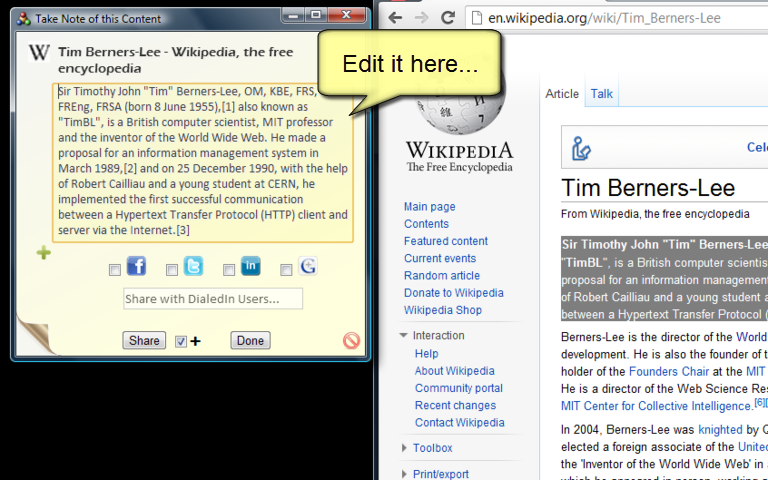The height and width of the screenshot is (480, 768).
Task: Click the LinkedIn share icon
Action: [250, 266]
